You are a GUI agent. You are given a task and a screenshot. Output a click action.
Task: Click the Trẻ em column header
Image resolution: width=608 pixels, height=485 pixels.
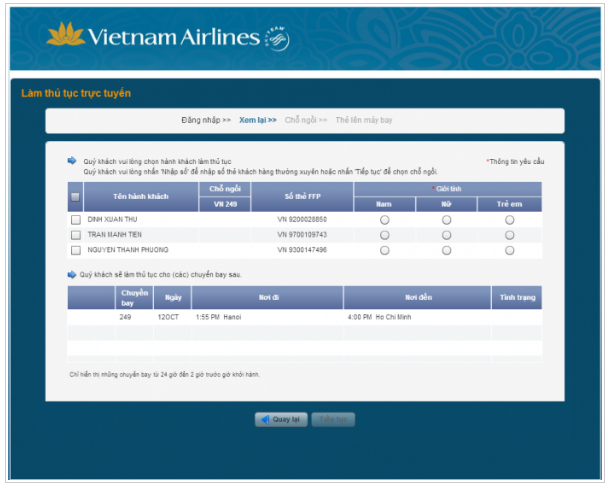(x=510, y=204)
